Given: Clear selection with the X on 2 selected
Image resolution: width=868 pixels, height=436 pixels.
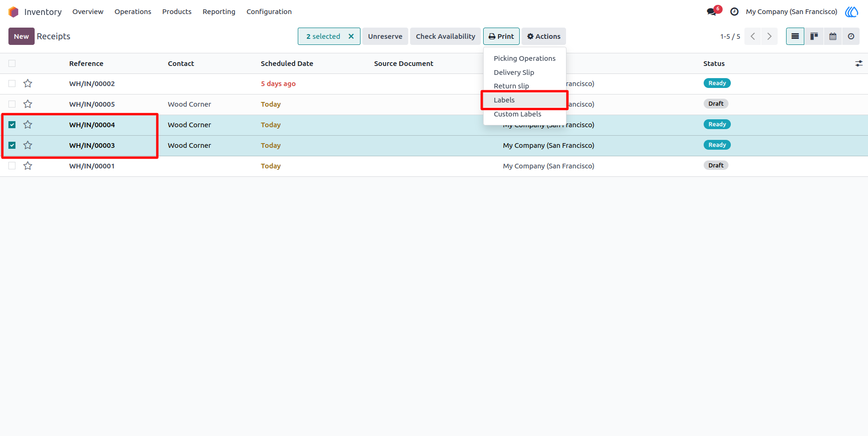Looking at the screenshot, I should pos(351,36).
